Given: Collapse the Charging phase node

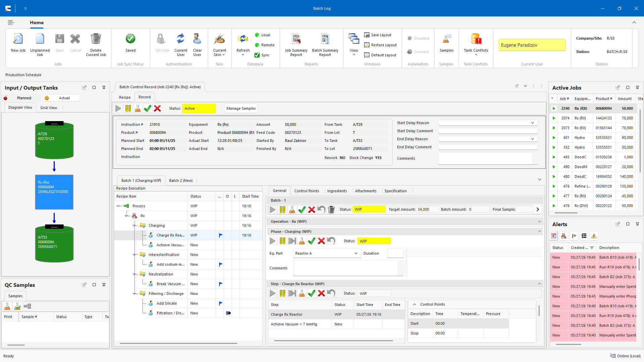Looking at the screenshot, I should click(134, 225).
